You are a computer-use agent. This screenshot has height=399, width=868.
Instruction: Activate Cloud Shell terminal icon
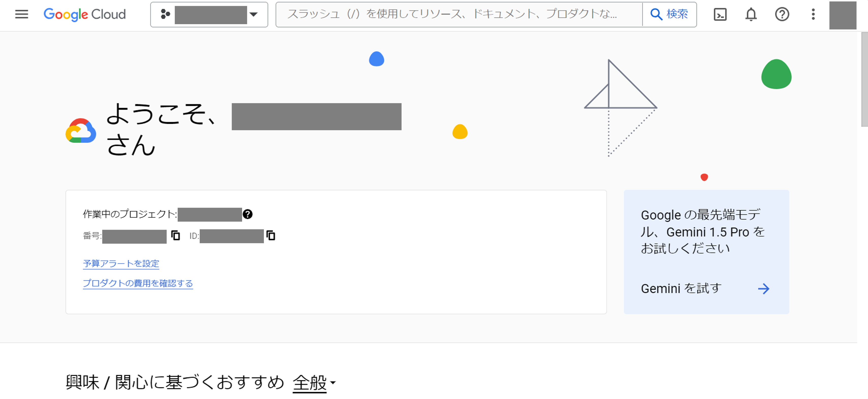tap(720, 14)
